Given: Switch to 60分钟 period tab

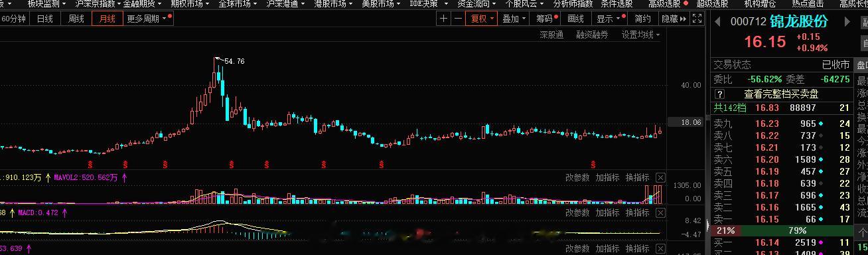Looking at the screenshot, I should pyautogui.click(x=13, y=19).
